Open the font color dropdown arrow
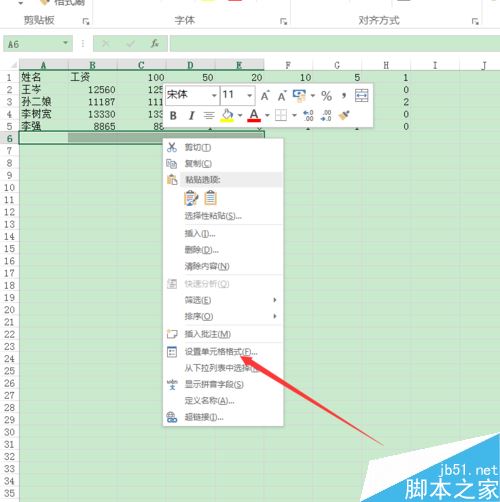The image size is (500, 502). coord(267,115)
